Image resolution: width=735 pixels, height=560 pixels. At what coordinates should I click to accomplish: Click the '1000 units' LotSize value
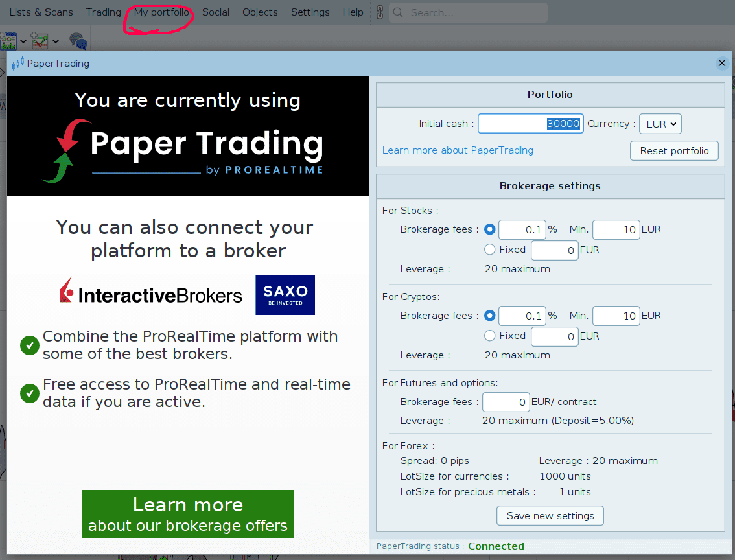coord(565,476)
